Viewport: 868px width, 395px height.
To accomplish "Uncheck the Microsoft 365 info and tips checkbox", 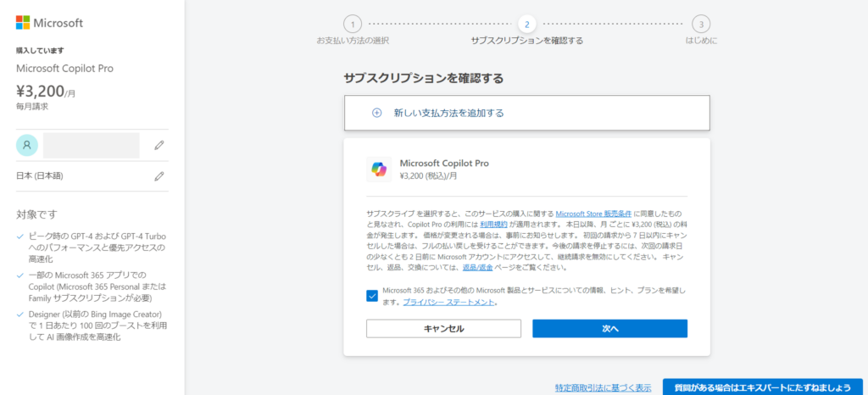I will (372, 296).
